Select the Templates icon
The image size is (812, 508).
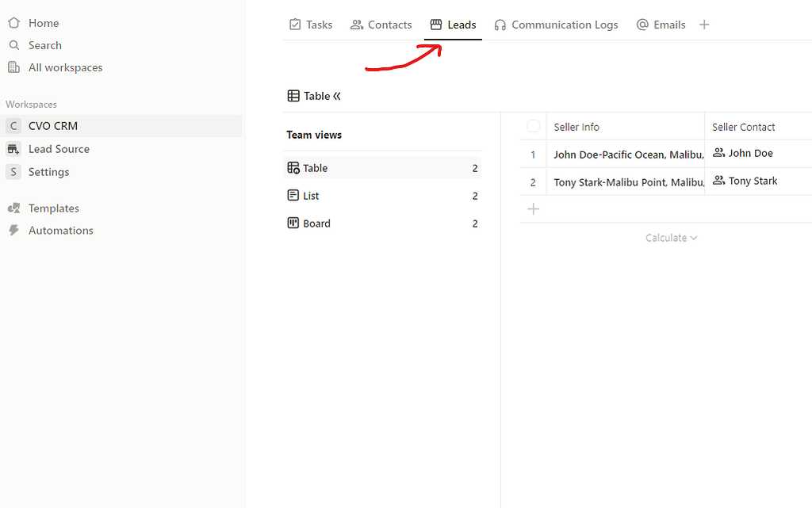click(13, 208)
